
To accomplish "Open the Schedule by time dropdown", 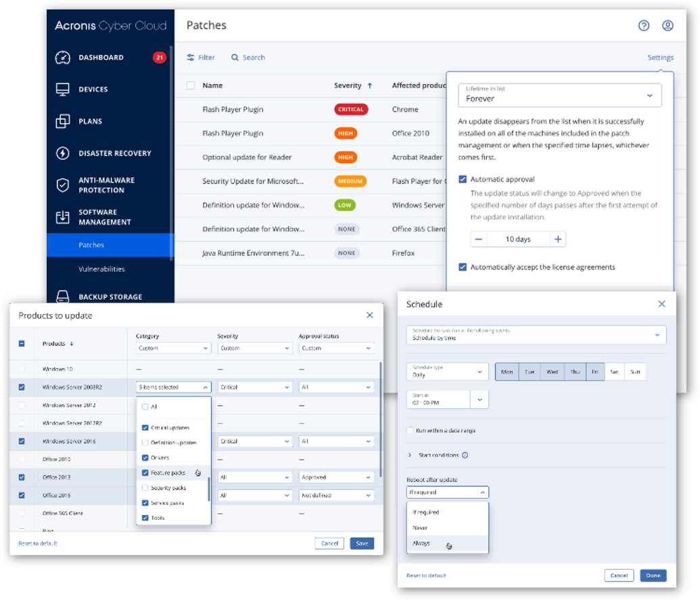I will click(536, 335).
